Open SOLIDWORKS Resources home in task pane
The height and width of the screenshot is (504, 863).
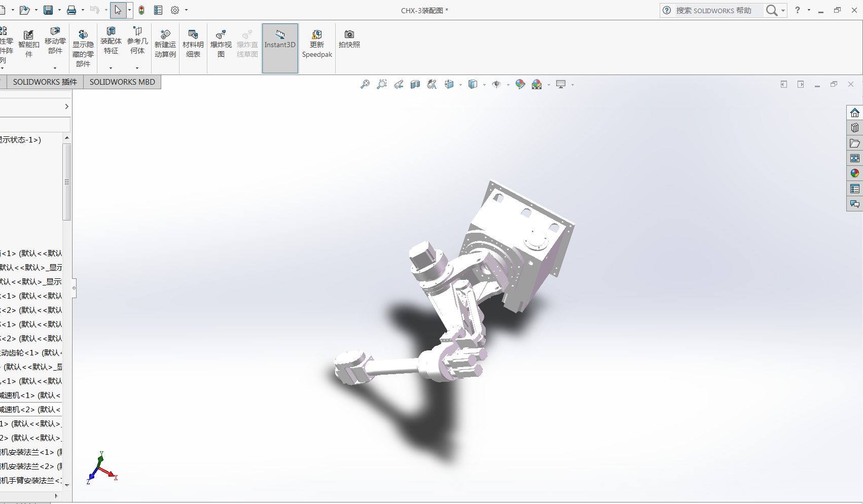(x=855, y=113)
